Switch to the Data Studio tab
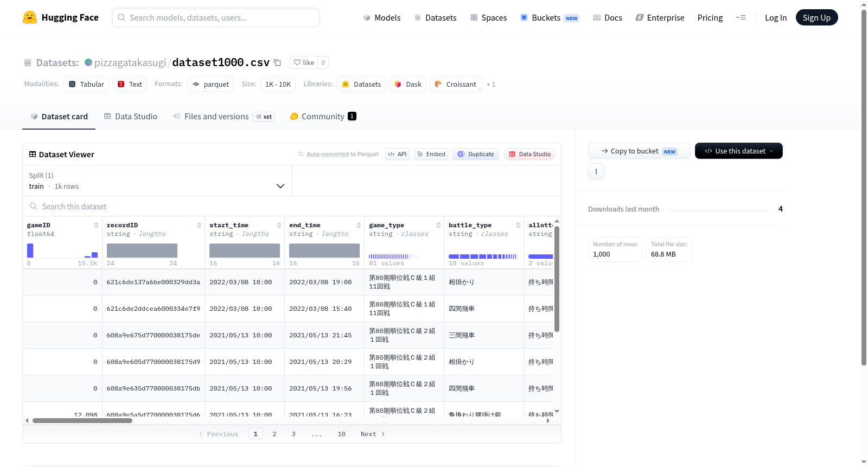 click(131, 116)
